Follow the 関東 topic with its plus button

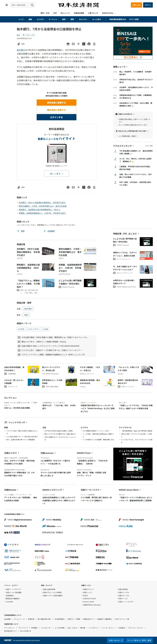[18, 231]
